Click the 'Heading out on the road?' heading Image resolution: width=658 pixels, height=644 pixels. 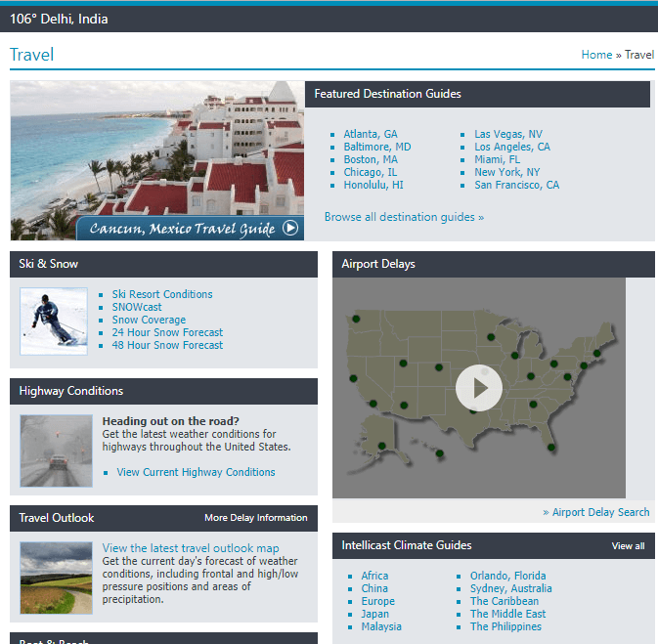[170, 421]
